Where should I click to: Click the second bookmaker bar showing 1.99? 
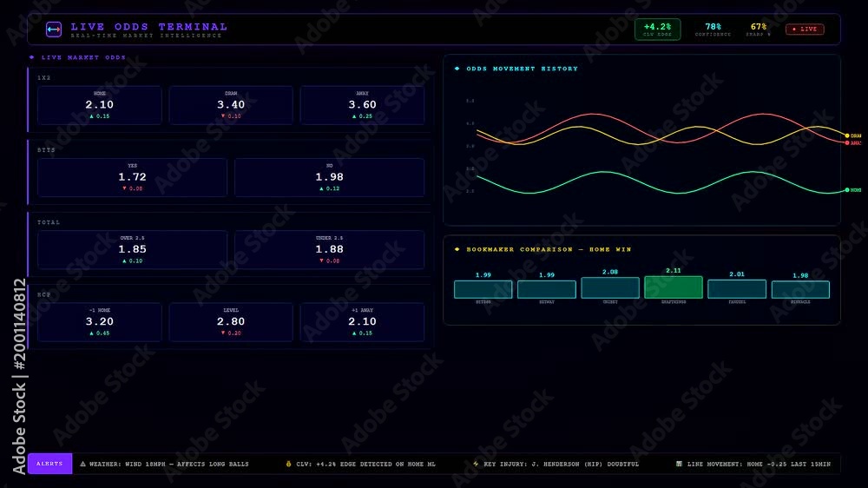point(547,290)
